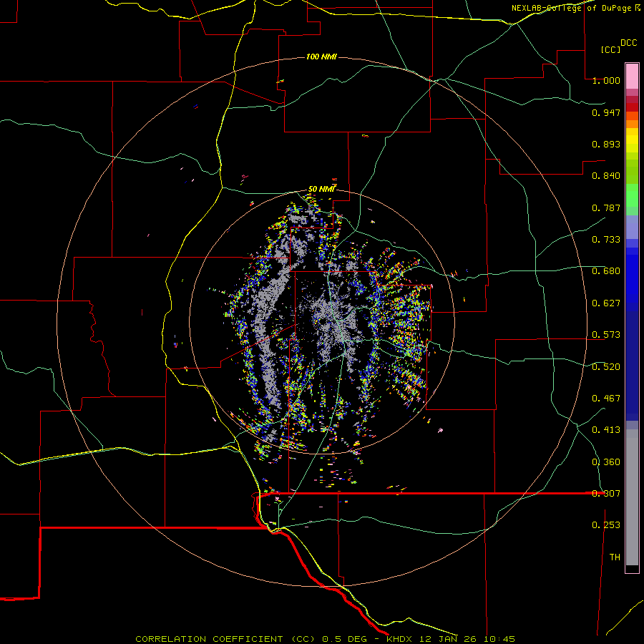Click the 0.360 scale value

click(606, 462)
